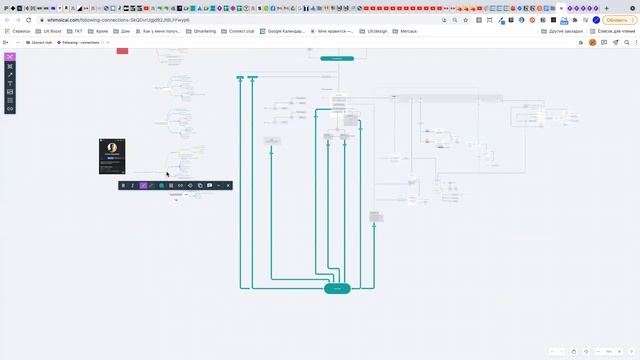Click the duplicate icon in format toolbar
This screenshot has height=360, width=640.
click(200, 186)
